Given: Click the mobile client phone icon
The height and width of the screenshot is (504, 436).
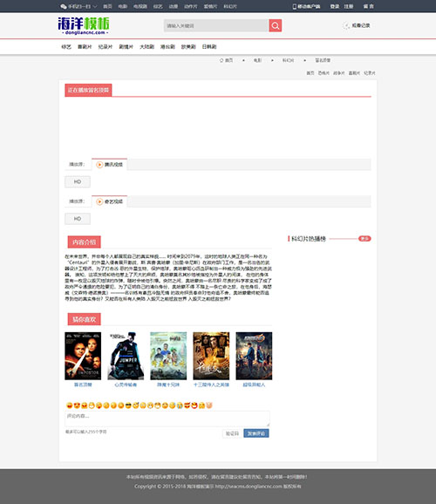Looking at the screenshot, I should [x=294, y=6].
